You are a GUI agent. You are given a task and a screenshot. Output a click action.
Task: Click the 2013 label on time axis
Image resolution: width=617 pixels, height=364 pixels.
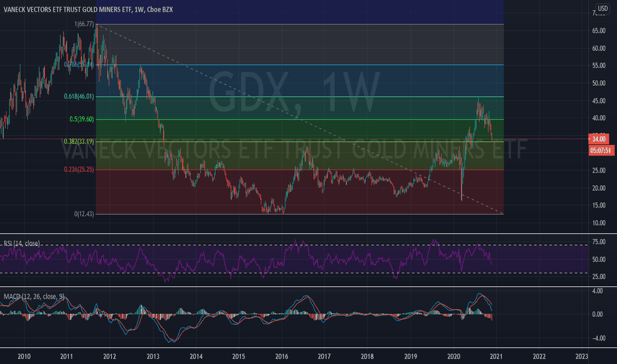tap(153, 357)
